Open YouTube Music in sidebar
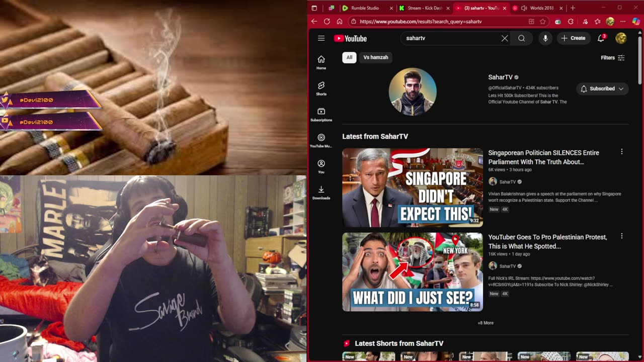This screenshot has height=362, width=644. pos(321,141)
